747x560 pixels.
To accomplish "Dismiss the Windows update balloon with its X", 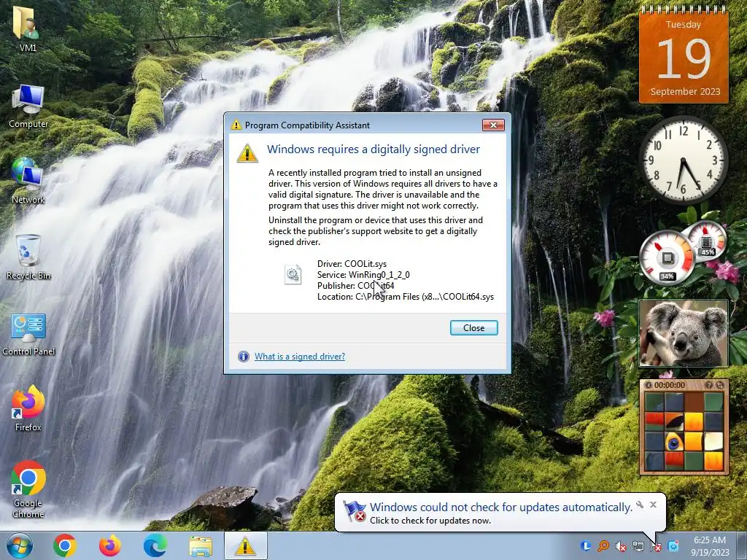I will pos(653,505).
